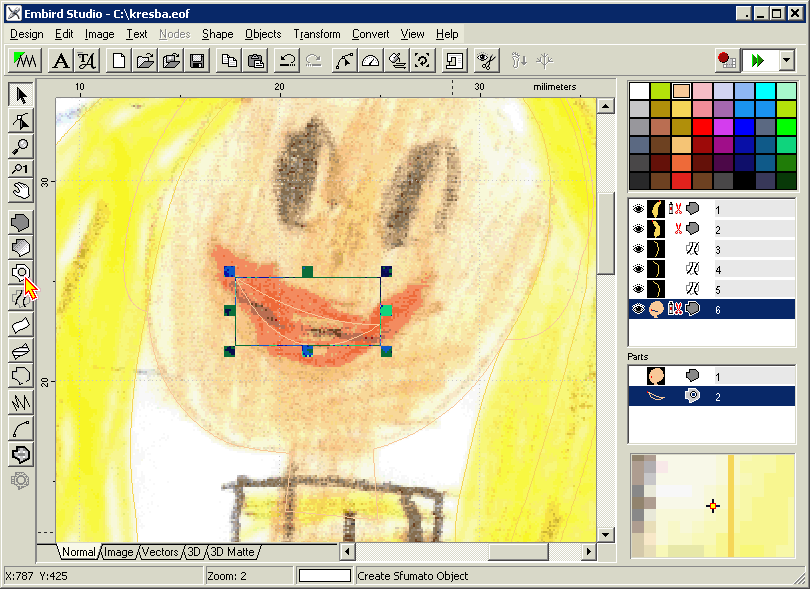Viewport: 810px width, 589px height.
Task: Open dropdown arrow beside green compile button
Action: tap(786, 61)
